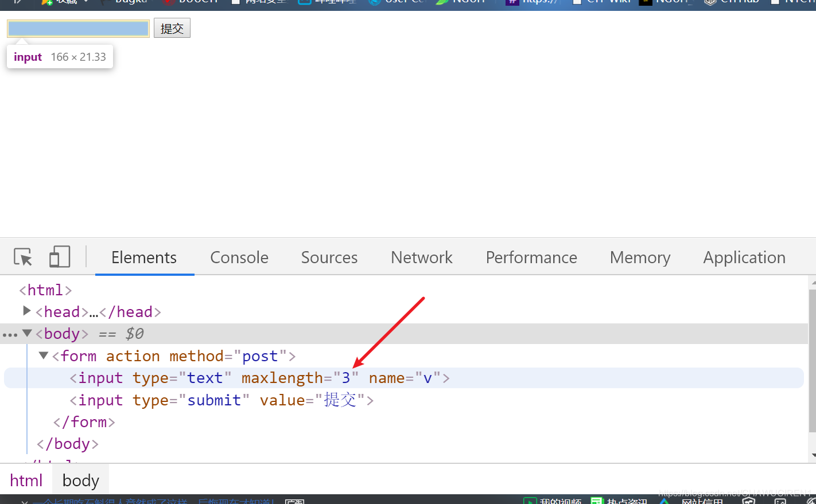Click the maxlength attribute value "3"
Screen dimensions: 816x504
tap(346, 378)
